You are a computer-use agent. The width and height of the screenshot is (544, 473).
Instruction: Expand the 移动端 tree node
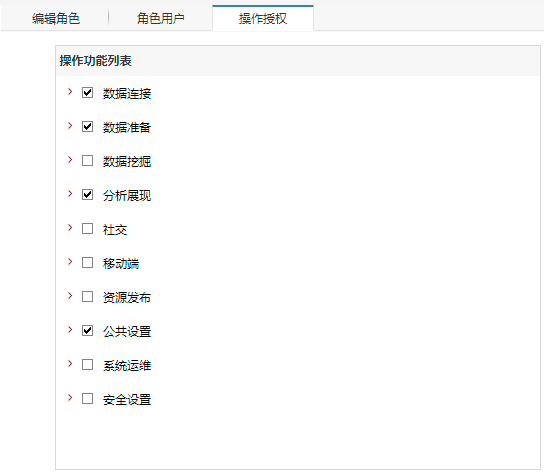point(70,262)
